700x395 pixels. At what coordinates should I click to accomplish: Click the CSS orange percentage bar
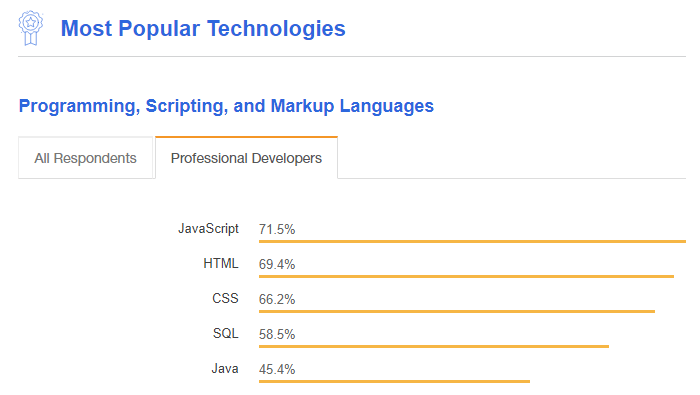tap(457, 311)
